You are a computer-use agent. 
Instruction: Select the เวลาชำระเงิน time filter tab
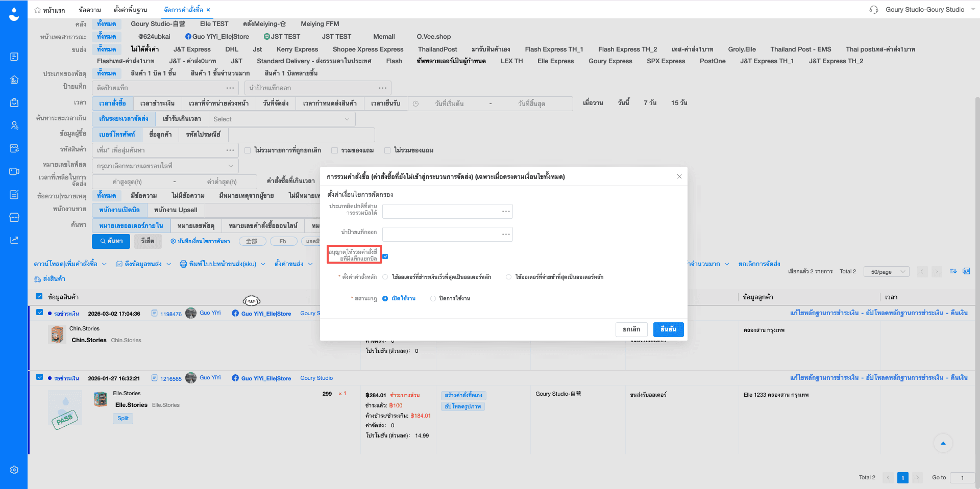click(x=157, y=104)
